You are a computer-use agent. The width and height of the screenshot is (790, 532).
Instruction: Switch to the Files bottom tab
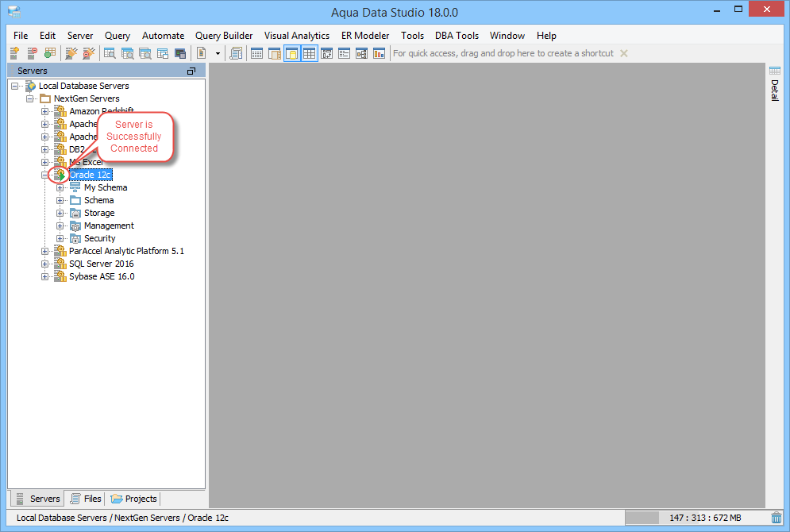[86, 499]
